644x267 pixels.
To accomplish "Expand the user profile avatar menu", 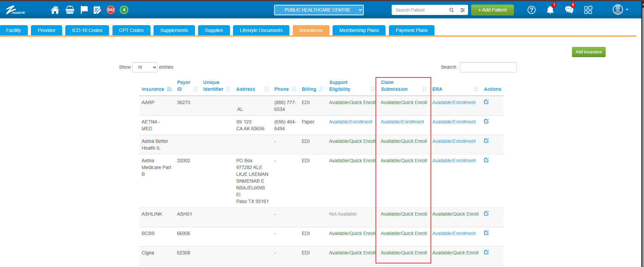I will click(x=620, y=10).
